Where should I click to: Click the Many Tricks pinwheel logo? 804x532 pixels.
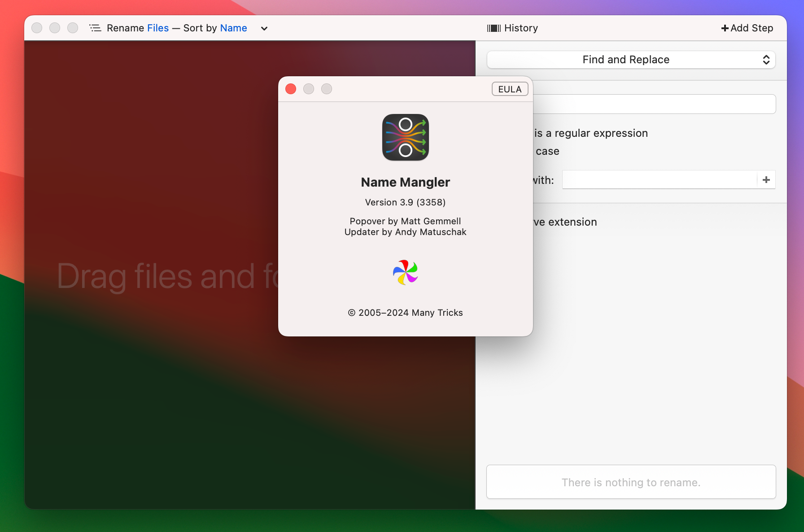coord(405,272)
